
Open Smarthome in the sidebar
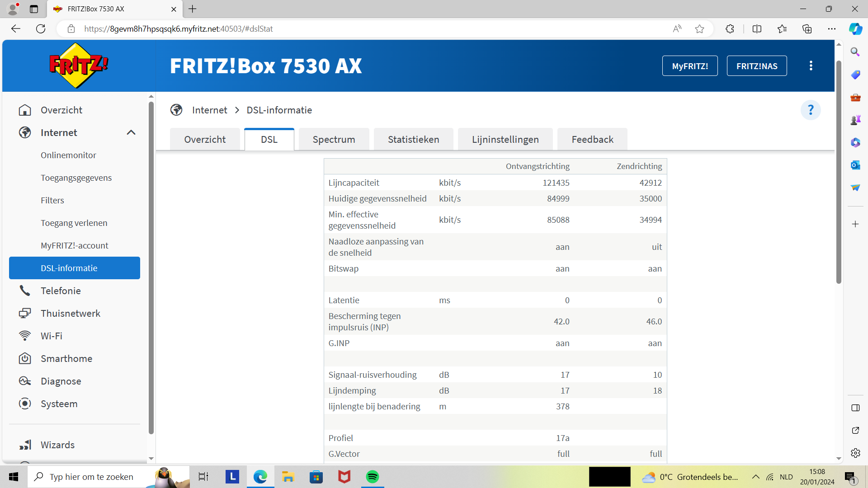pos(66,358)
